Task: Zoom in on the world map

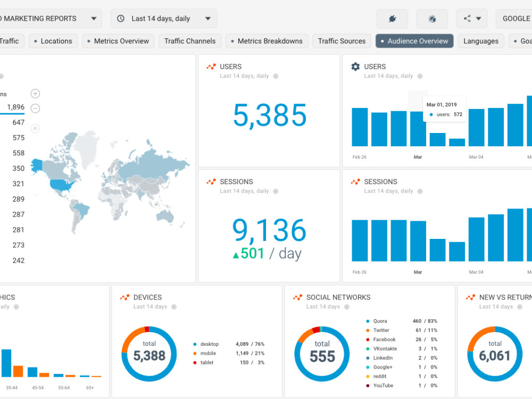Action: coord(35,93)
